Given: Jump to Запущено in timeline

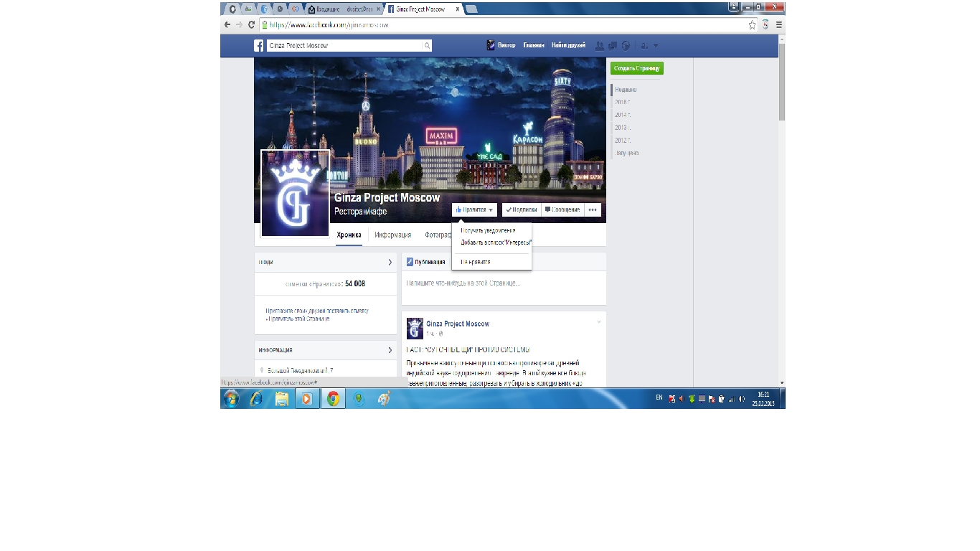Looking at the screenshot, I should (x=626, y=153).
